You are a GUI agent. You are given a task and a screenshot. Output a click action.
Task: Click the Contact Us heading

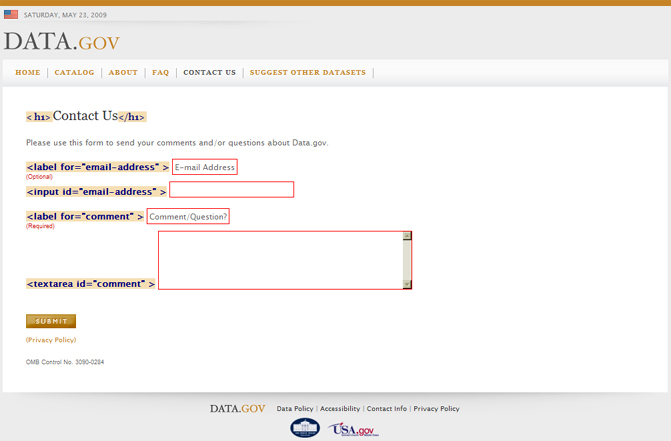point(85,116)
